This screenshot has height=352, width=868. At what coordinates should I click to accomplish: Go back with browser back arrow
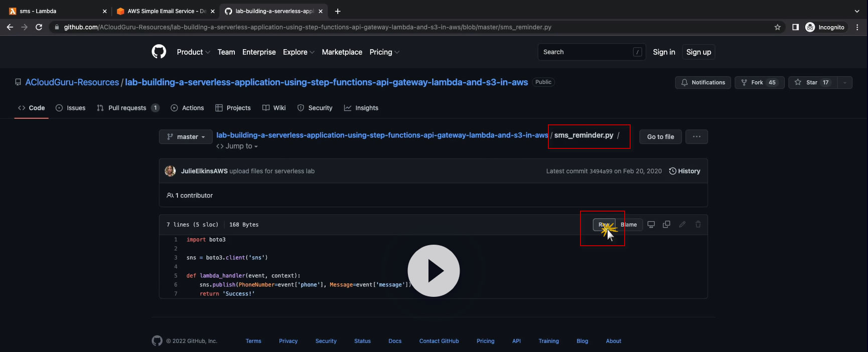[x=10, y=27]
